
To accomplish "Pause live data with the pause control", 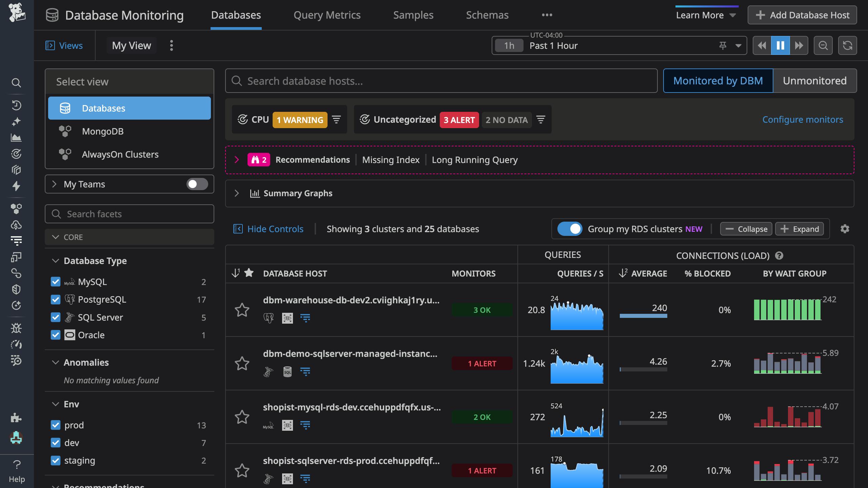I will point(780,45).
